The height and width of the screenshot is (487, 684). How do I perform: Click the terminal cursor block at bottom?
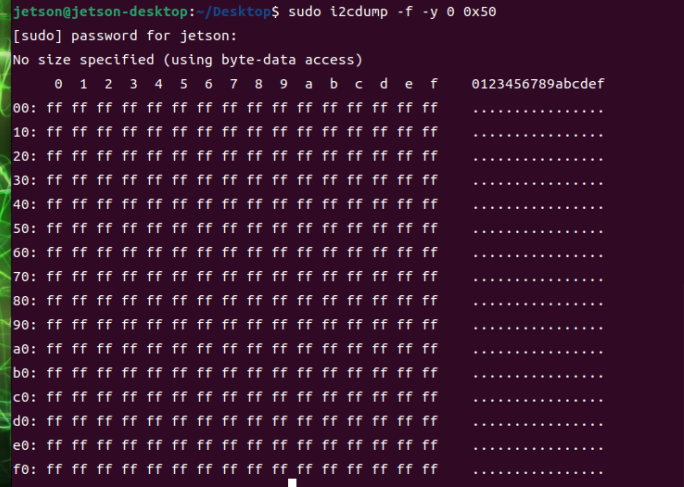pos(292,483)
